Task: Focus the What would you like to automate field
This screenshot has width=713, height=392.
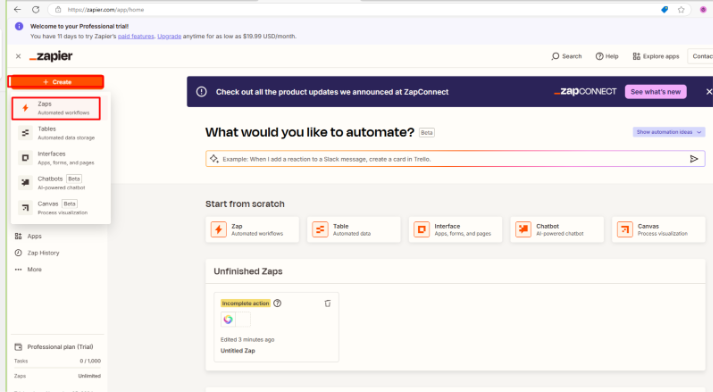Action: click(x=455, y=159)
